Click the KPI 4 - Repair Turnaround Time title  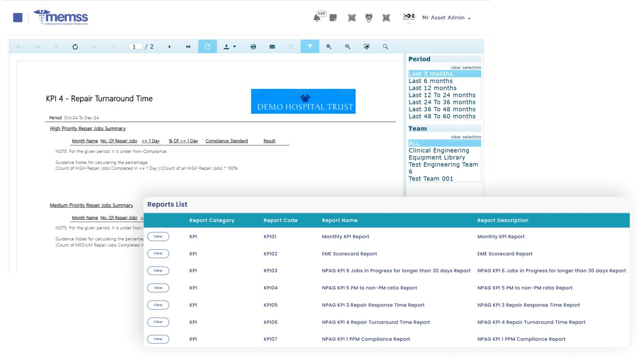coord(99,99)
